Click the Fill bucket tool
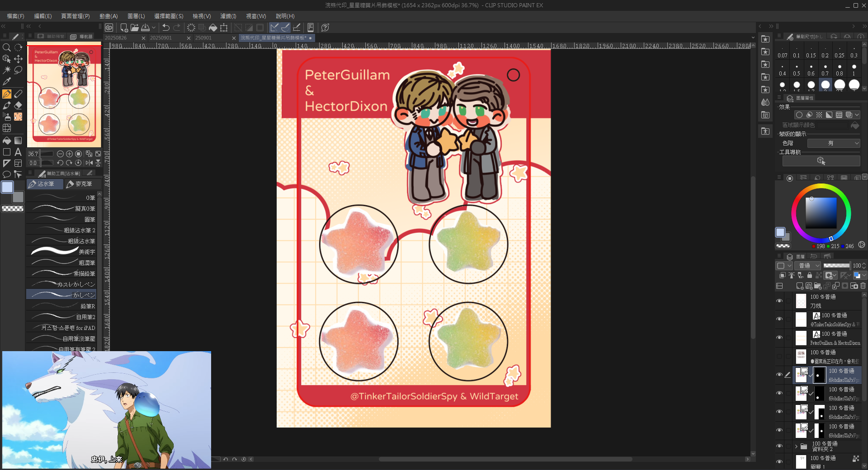The image size is (868, 470). [7, 141]
